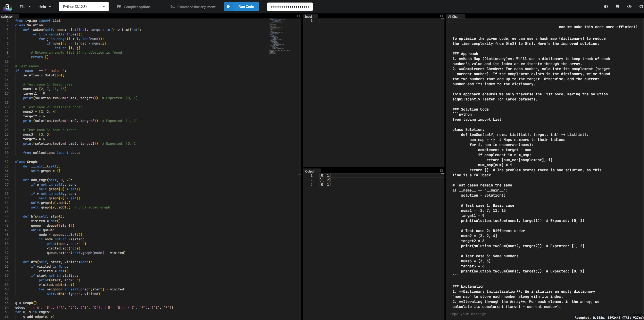
Task: Open the File menu
Action: [x=25, y=7]
